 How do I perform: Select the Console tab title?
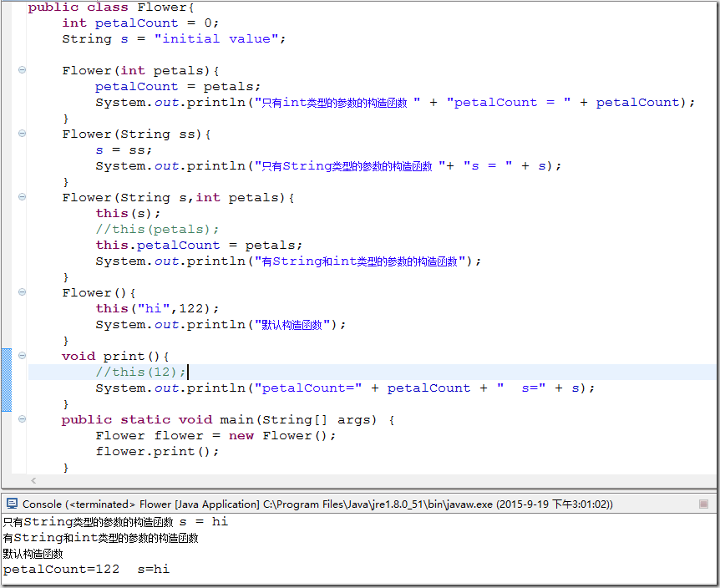42,504
